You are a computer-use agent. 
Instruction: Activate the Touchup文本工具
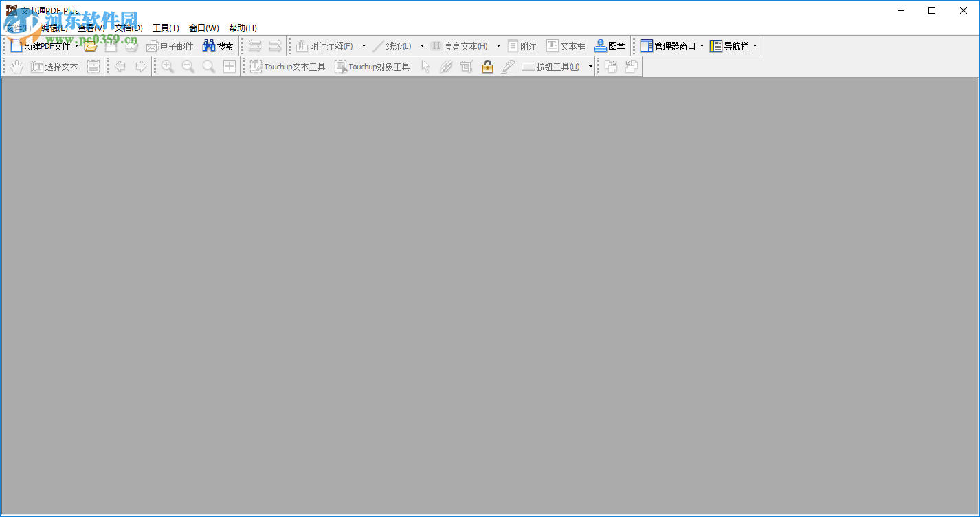click(x=287, y=66)
